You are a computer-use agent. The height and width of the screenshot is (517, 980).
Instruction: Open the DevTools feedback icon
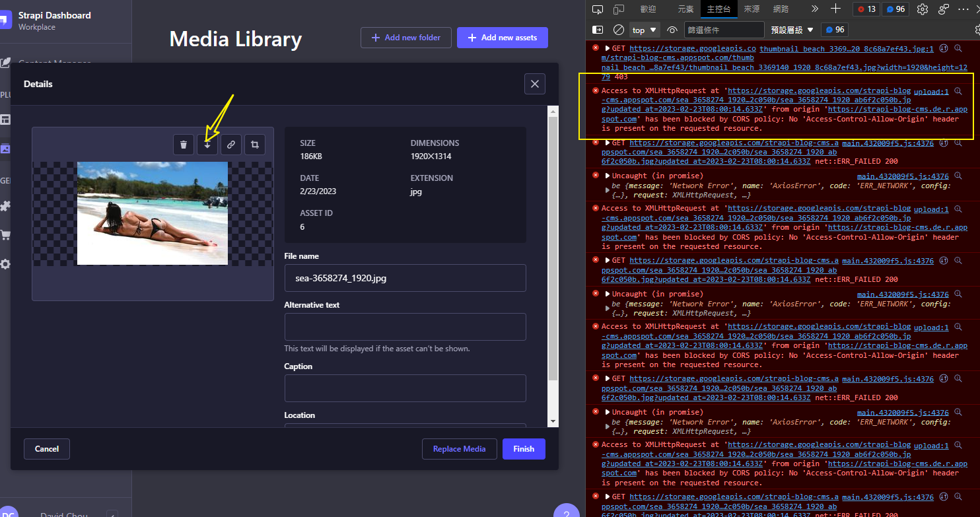944,9
